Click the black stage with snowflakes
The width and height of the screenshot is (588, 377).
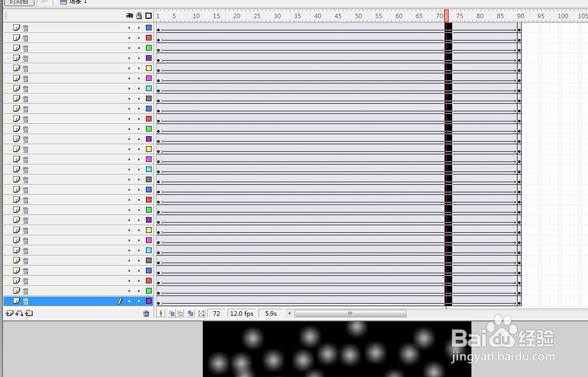point(337,349)
